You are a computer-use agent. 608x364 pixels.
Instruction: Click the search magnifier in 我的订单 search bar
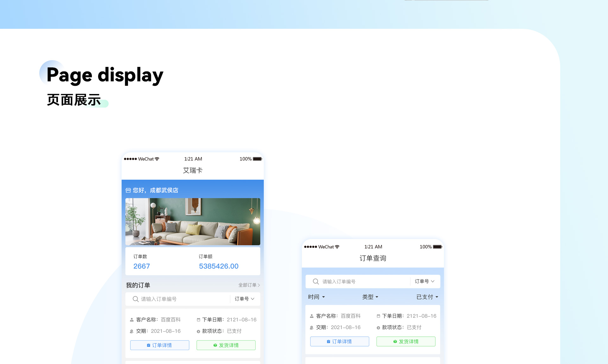tap(135, 299)
